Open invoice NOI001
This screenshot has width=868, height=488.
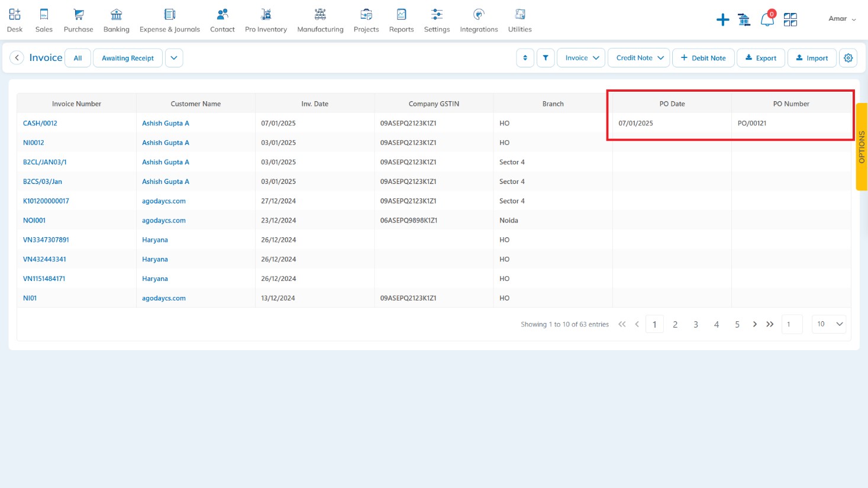(34, 220)
